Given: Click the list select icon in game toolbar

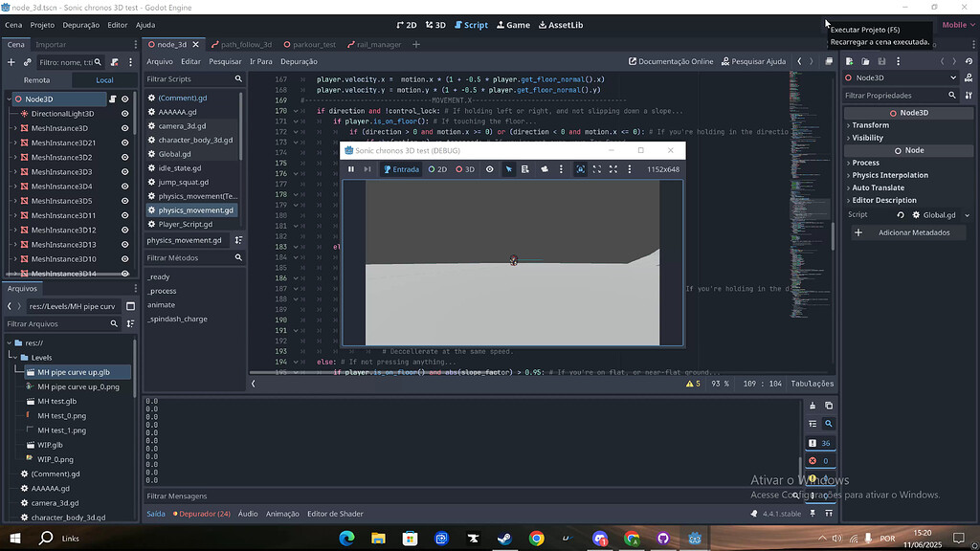Looking at the screenshot, I should click(x=525, y=169).
